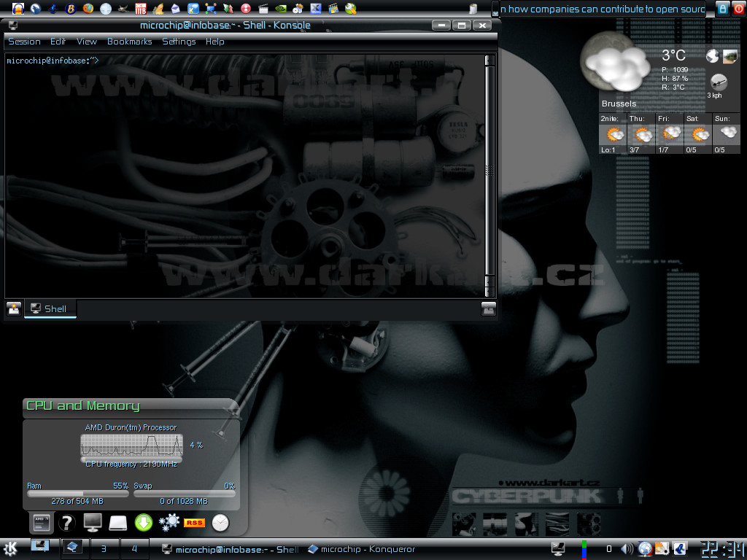Switch to the second desktop pager thumbnail

click(74, 549)
